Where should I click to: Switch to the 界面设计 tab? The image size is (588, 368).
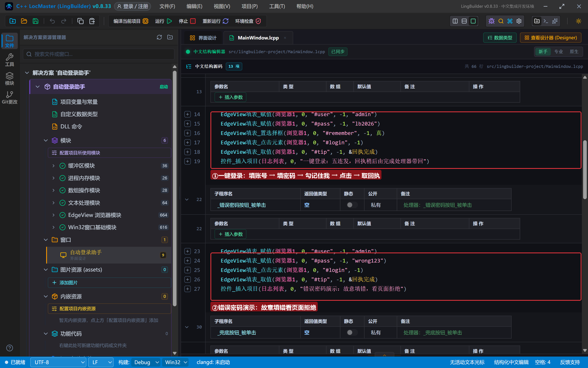pos(203,38)
